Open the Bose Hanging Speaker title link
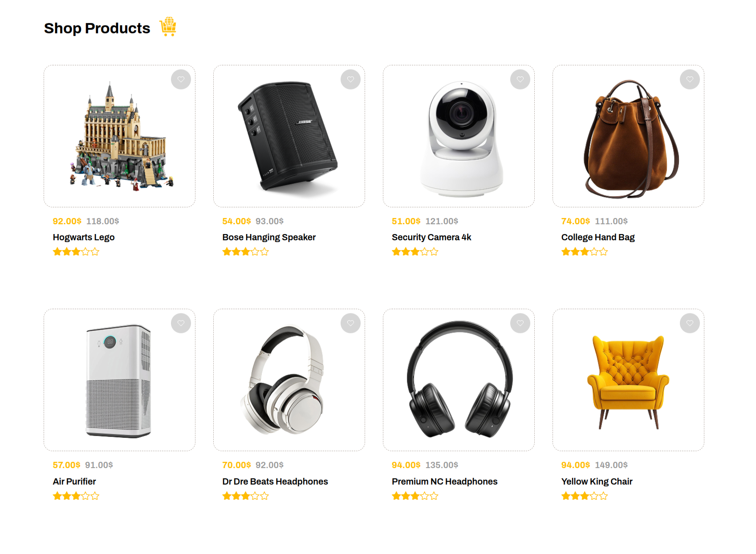756x554 pixels. (269, 237)
